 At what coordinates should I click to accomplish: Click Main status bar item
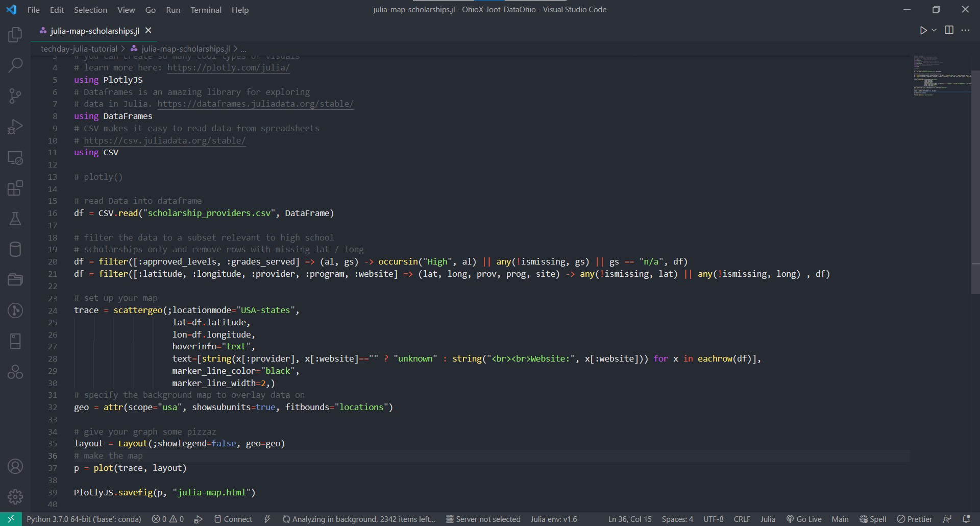pos(840,519)
